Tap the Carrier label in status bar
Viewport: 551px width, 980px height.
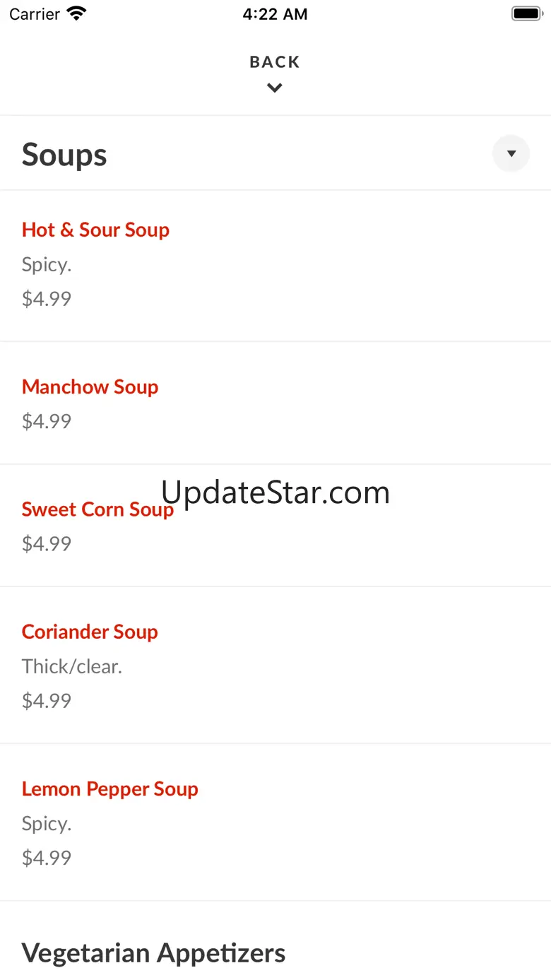coord(35,14)
